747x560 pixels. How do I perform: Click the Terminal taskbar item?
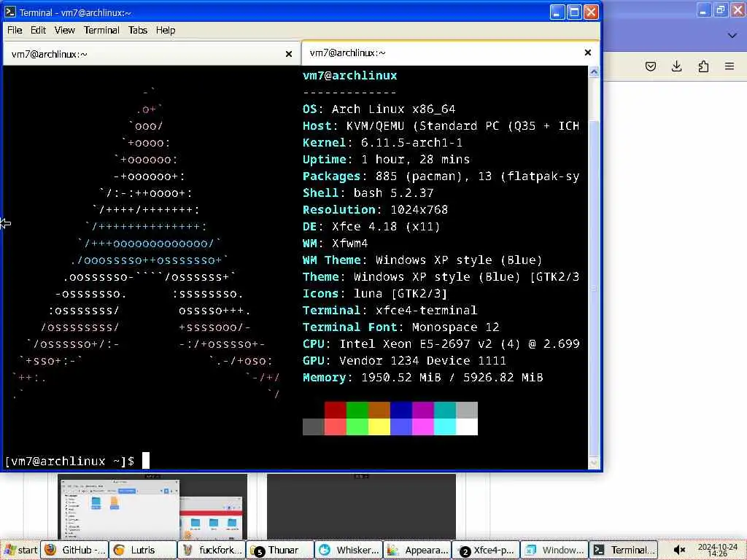coord(623,550)
